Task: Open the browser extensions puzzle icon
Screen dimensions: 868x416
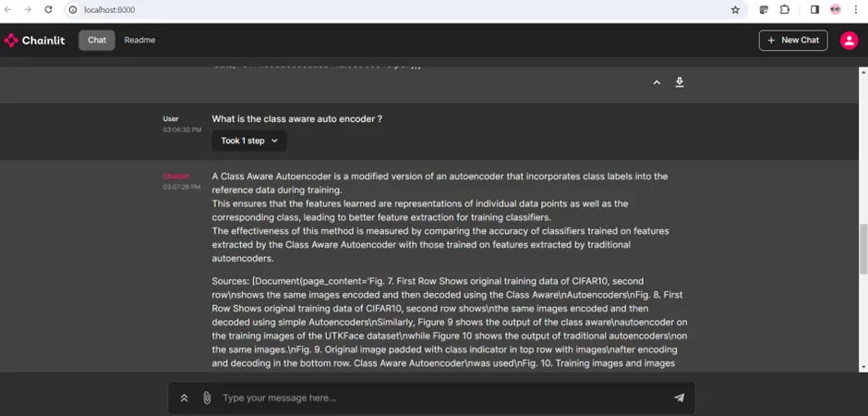Action: (x=784, y=10)
